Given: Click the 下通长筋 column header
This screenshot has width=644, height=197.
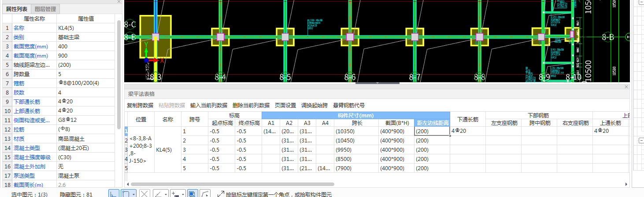Looking at the screenshot, I should coord(468,119).
